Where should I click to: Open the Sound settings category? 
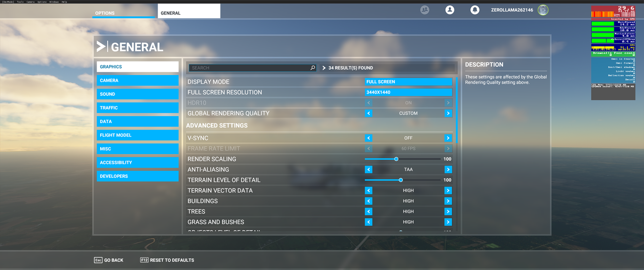pos(137,94)
